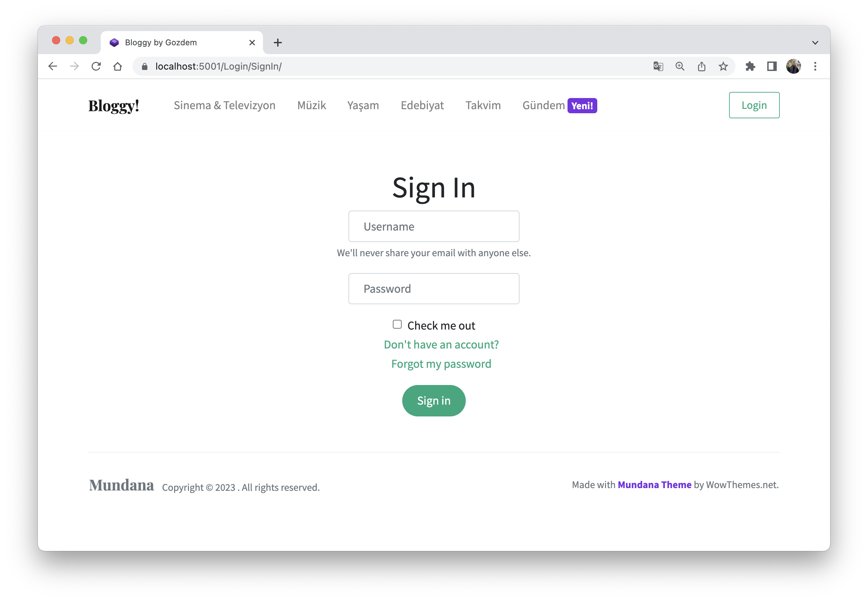Click the zoom magnifier icon
868x601 pixels.
(x=680, y=66)
